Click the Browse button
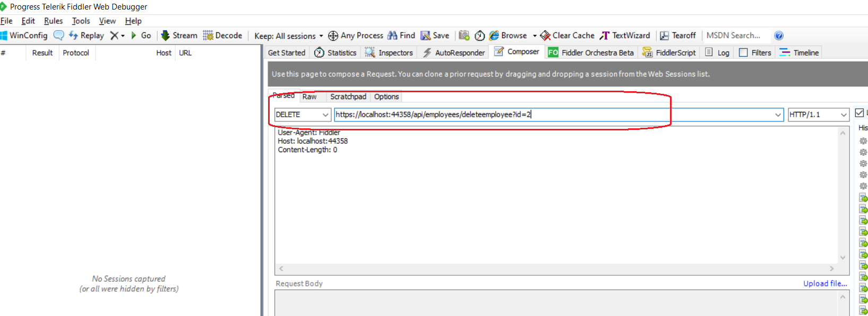 click(x=508, y=36)
